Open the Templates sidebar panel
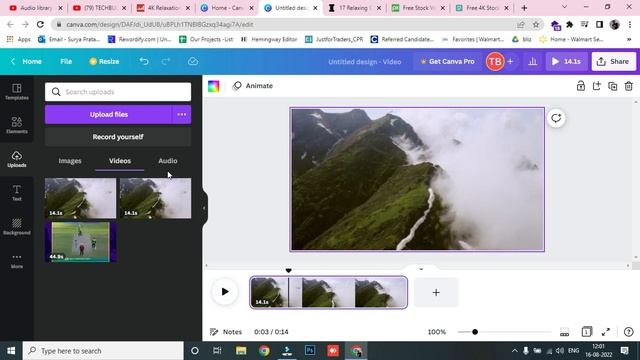This screenshot has height=360, width=640. coord(17,92)
